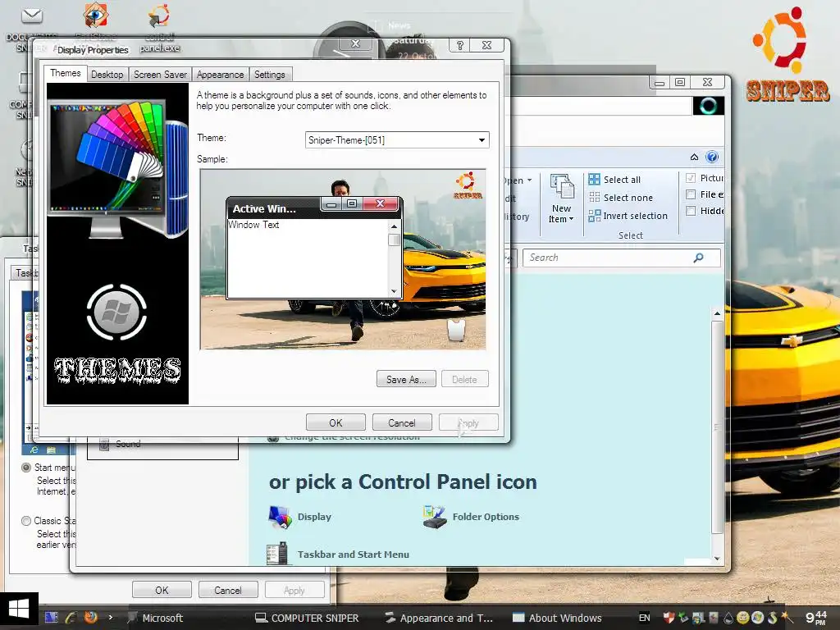Switch to the Screen Saver tab
Image resolution: width=840 pixels, height=630 pixels.
click(x=160, y=75)
